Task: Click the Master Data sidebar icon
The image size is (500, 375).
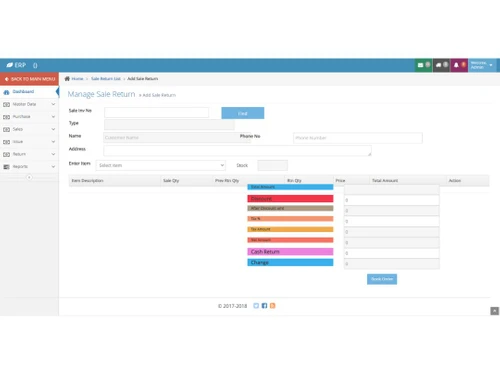Action: coord(6,104)
